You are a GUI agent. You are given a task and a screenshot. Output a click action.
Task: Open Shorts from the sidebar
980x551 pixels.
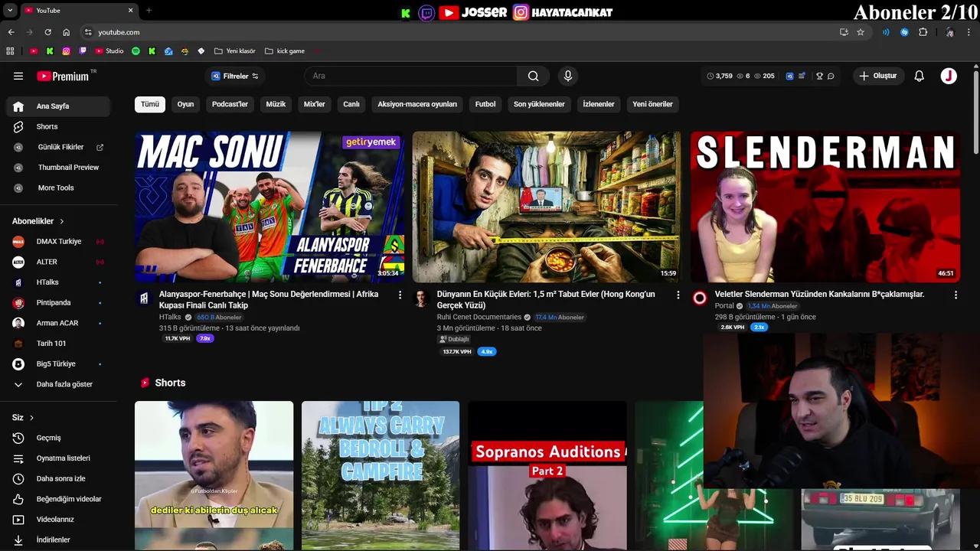point(58,126)
